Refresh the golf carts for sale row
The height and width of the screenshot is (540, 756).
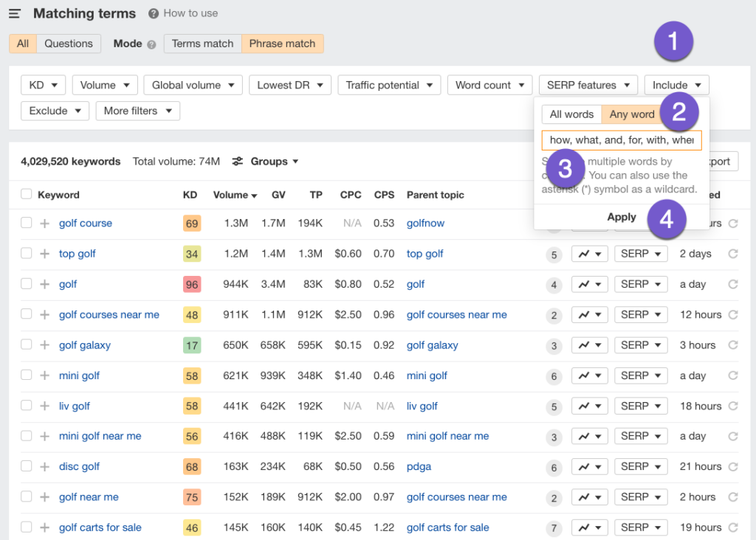point(733,527)
